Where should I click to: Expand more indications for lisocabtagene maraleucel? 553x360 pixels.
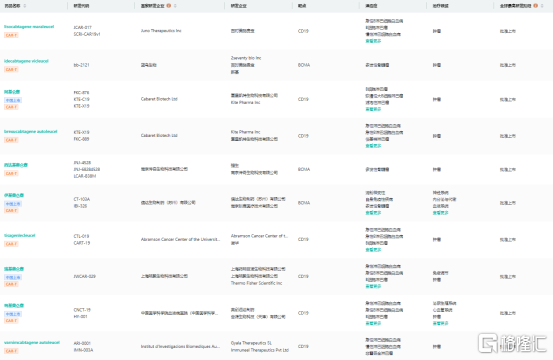[373, 41]
